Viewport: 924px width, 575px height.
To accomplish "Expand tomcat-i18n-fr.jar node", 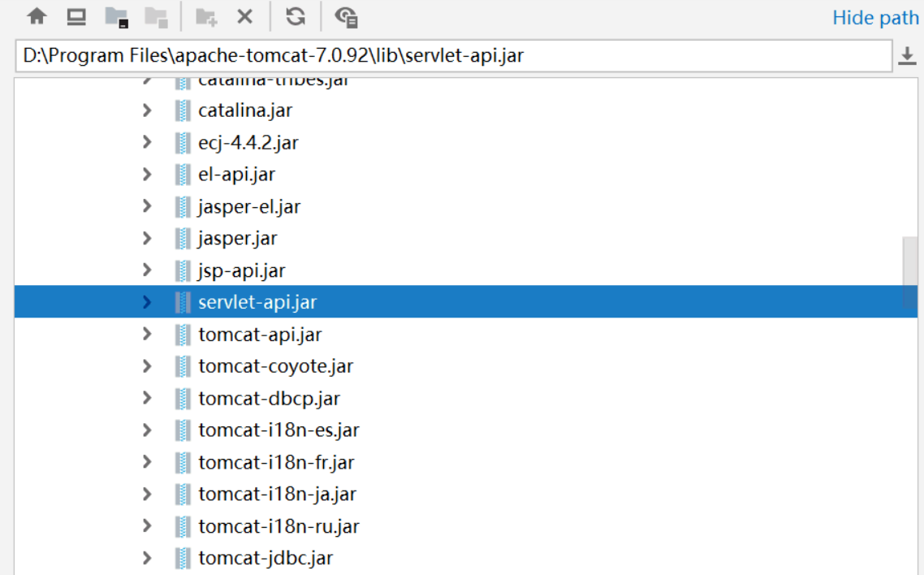I will (x=147, y=462).
